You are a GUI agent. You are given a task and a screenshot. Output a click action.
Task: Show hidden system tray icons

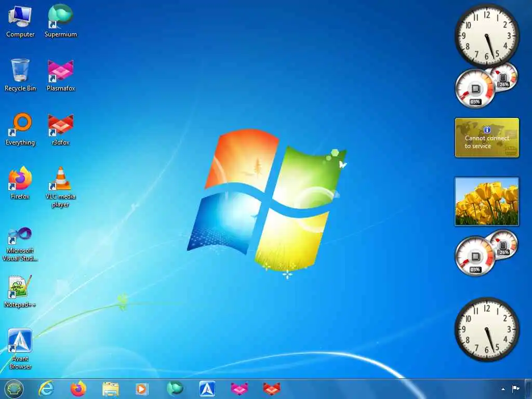(x=503, y=389)
